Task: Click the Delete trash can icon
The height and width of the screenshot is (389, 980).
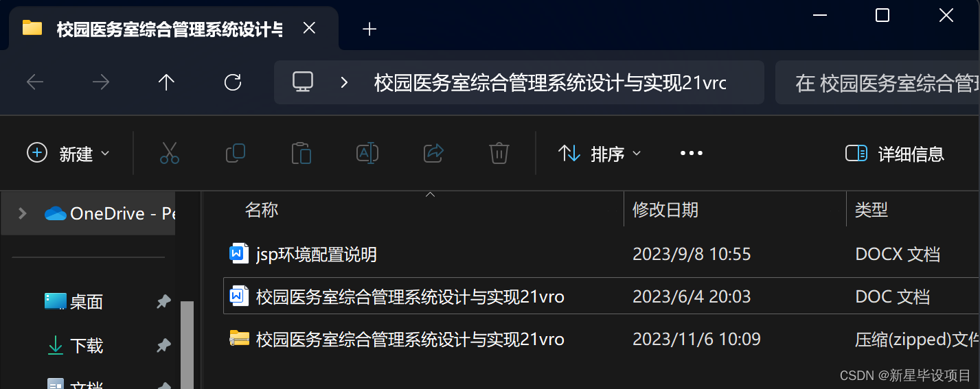Action: pos(499,153)
